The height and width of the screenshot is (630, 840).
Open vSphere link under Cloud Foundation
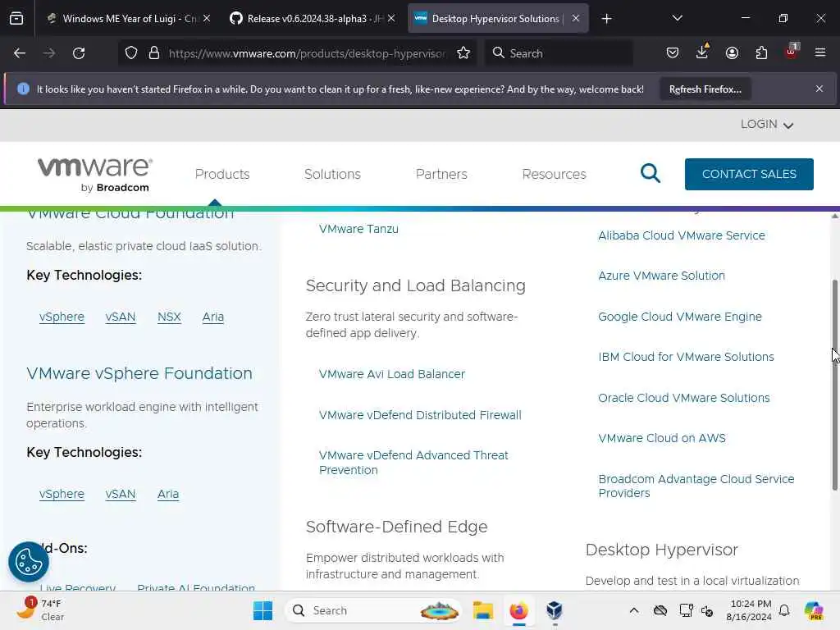coord(62,317)
